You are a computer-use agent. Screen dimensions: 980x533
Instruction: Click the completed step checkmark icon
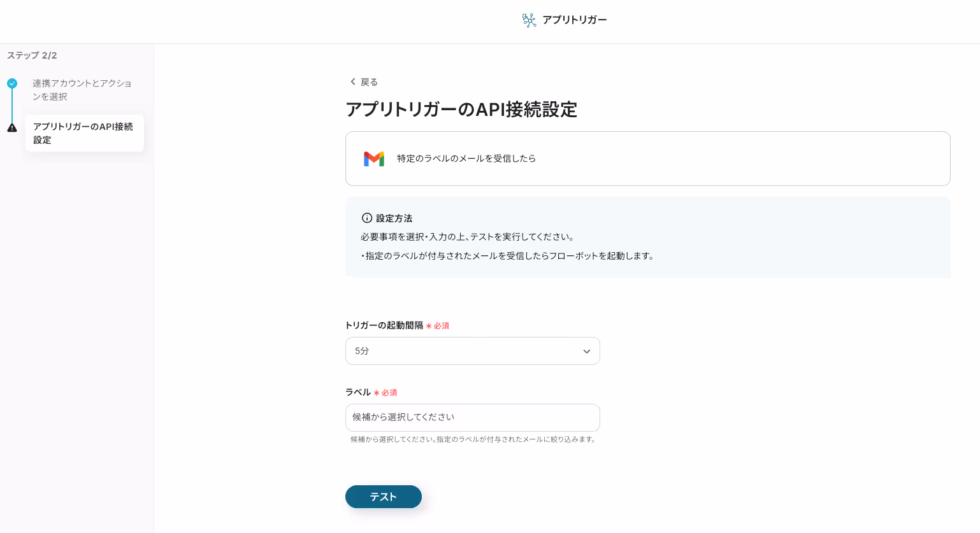(12, 83)
